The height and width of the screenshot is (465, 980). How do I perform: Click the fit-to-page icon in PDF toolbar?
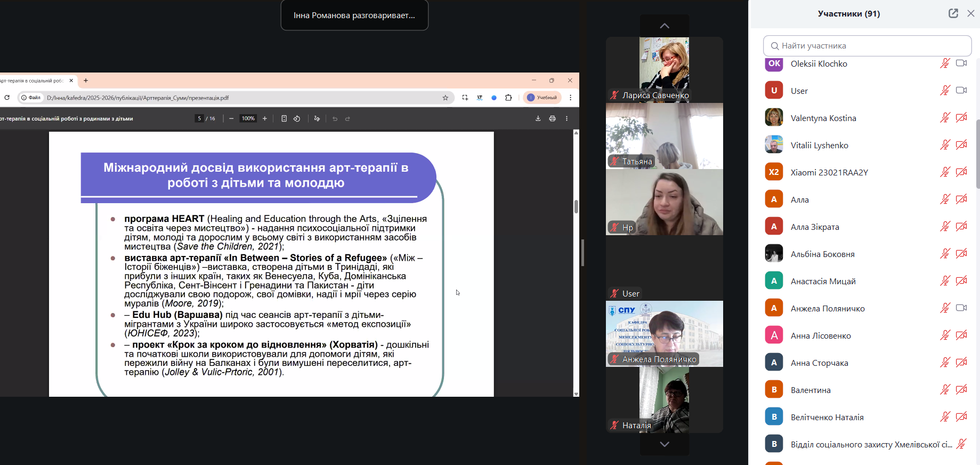pos(284,119)
